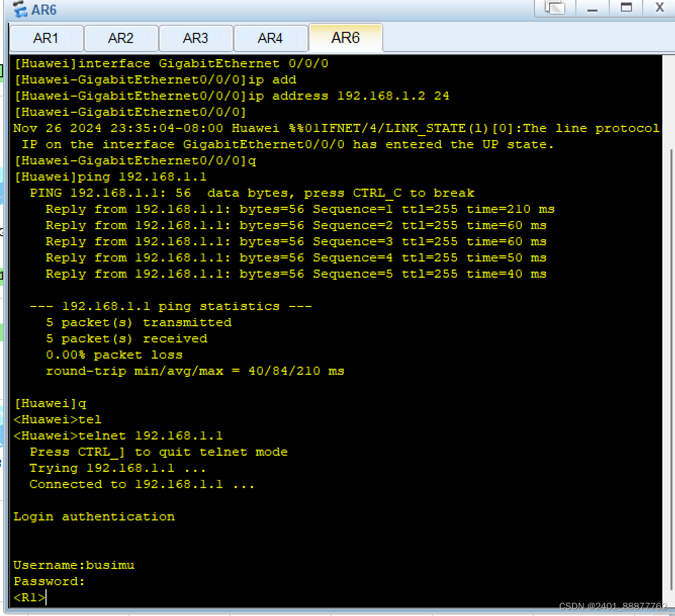The image size is (675, 616).
Task: Maximize the AR6 terminal window
Action: (x=626, y=8)
